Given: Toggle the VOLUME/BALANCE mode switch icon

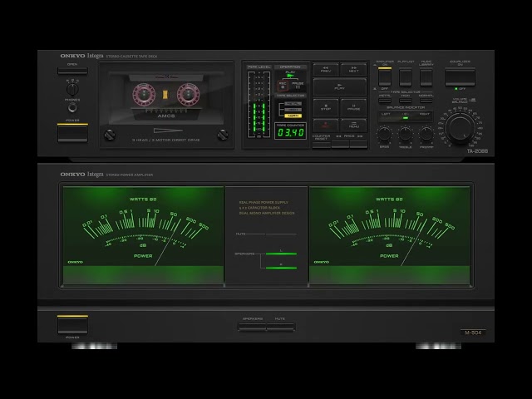Looking at the screenshot, I should [x=473, y=100].
